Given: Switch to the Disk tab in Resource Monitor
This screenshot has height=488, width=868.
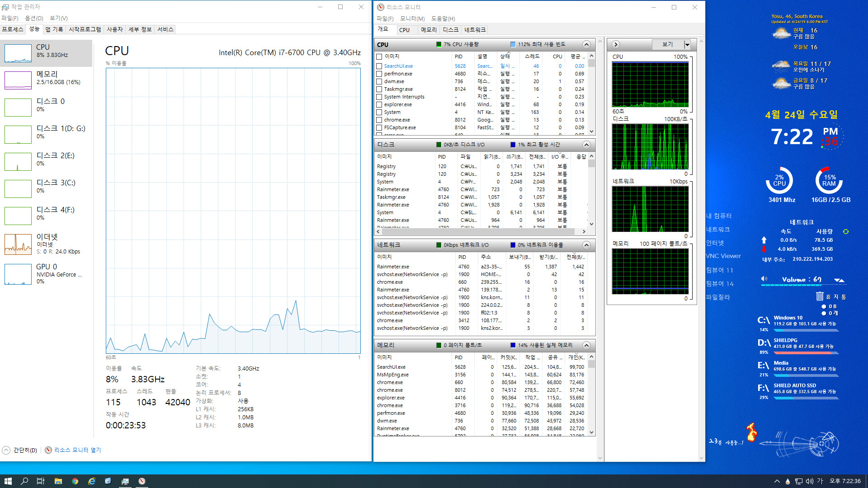Looking at the screenshot, I should coord(450,30).
